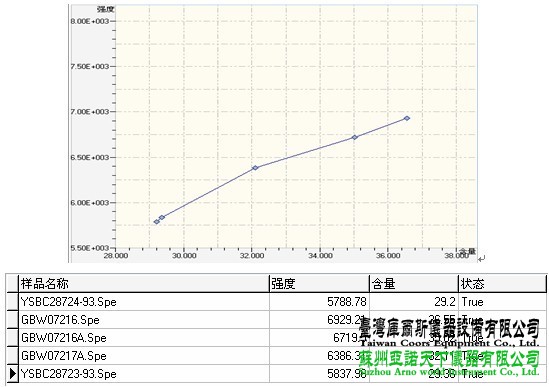
Task: Select the GBW07216.Spe sample name cell
Action: tap(144, 320)
